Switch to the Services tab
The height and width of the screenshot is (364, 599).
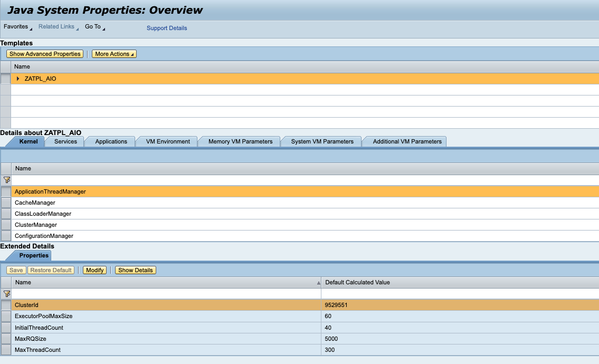[64, 141]
